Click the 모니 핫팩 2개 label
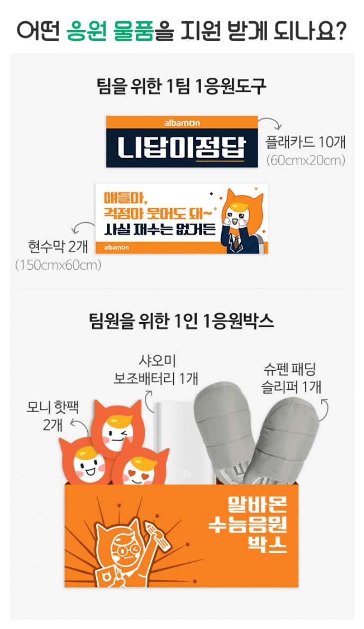The width and height of the screenshot is (364, 629). click(52, 415)
